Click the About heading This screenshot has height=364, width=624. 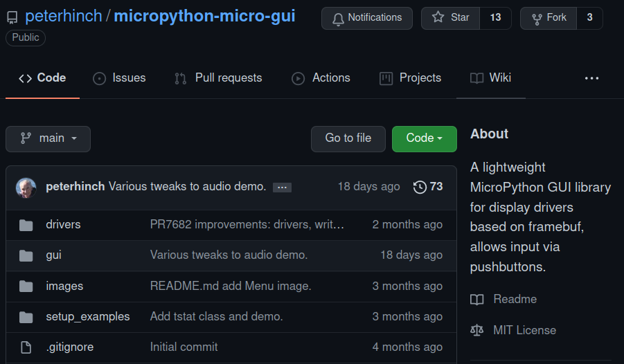tap(489, 134)
